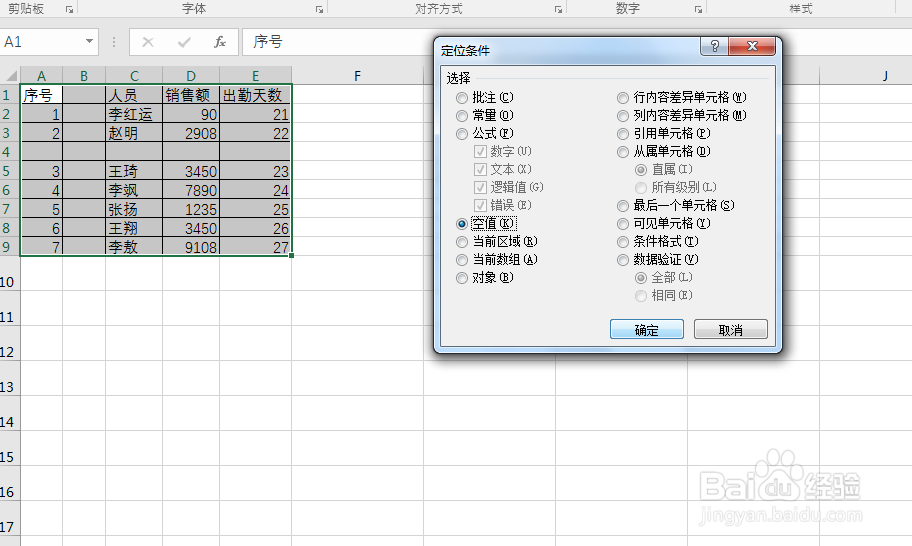The image size is (912, 546).
Task: Toggle the 逻辑值 checkbox
Action: [480, 187]
